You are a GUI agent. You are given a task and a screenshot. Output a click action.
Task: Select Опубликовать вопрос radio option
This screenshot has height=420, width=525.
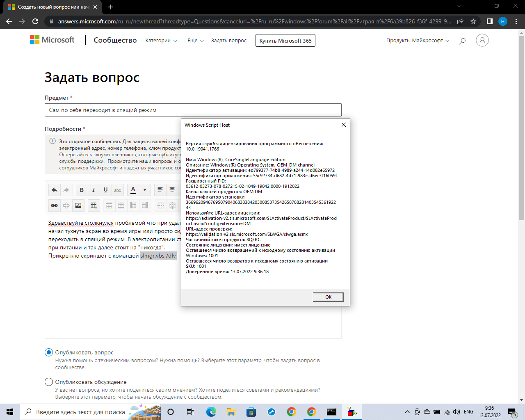coord(49,352)
